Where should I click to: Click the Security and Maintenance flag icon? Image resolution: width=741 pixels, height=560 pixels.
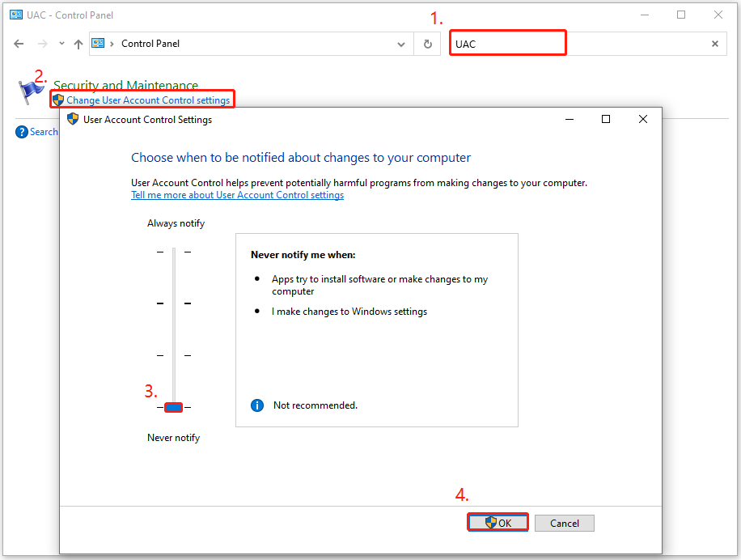tap(31, 91)
